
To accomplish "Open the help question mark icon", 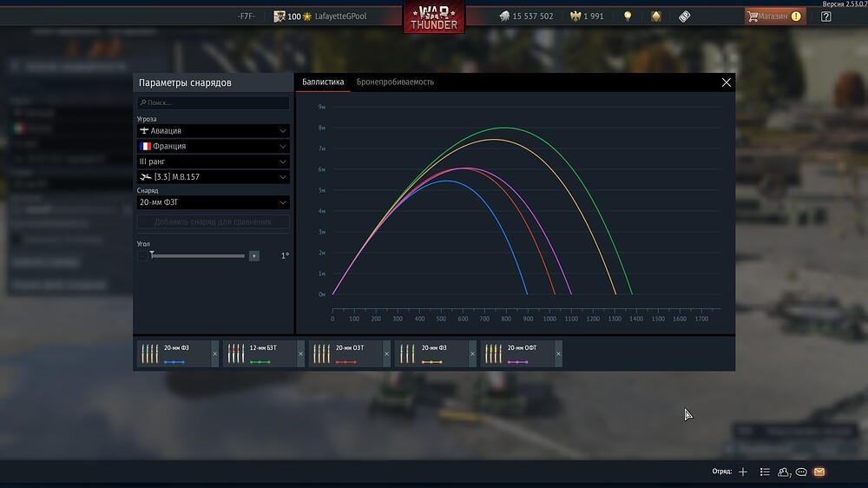I will 825,16.
